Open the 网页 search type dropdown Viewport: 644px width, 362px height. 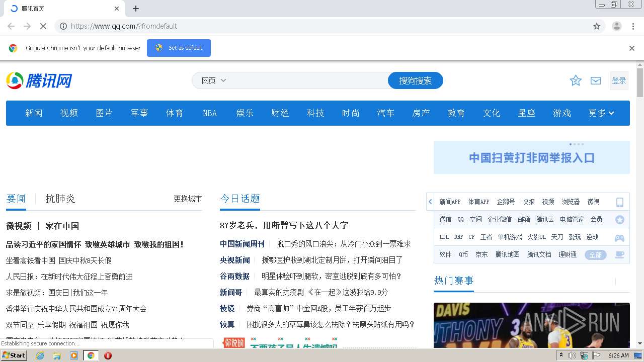[214, 80]
